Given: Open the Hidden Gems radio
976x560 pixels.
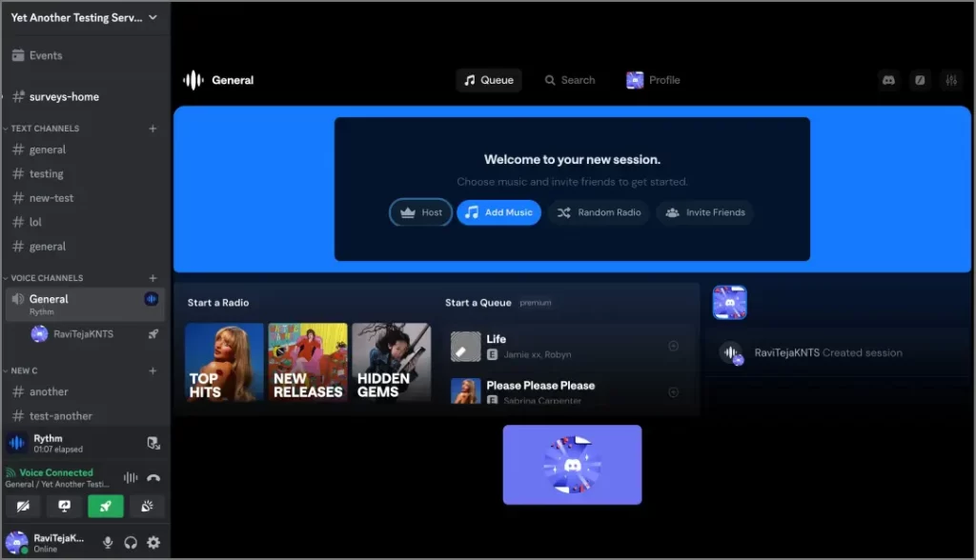Looking at the screenshot, I should click(x=391, y=362).
